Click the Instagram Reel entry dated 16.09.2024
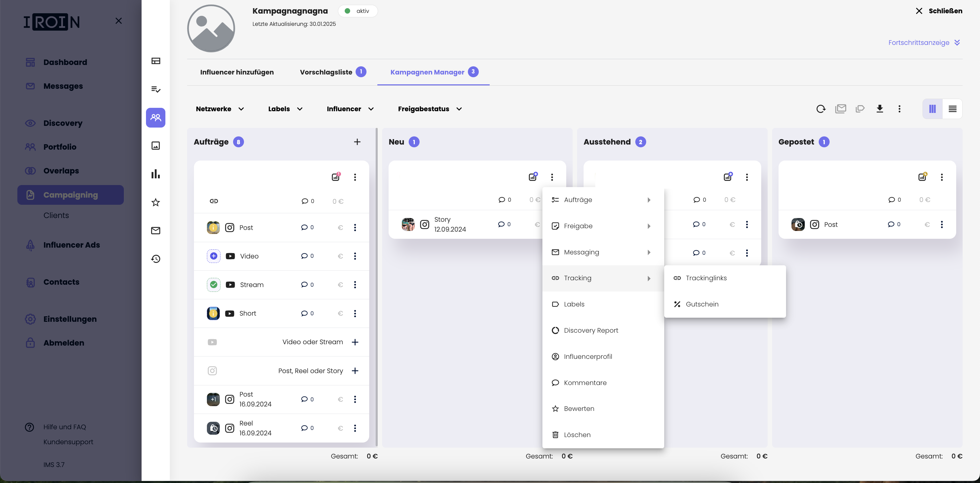 pos(281,428)
